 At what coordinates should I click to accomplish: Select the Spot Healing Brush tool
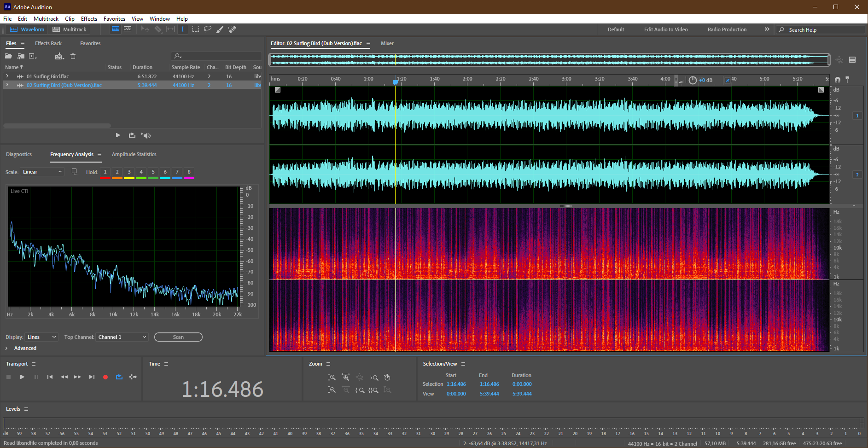233,29
